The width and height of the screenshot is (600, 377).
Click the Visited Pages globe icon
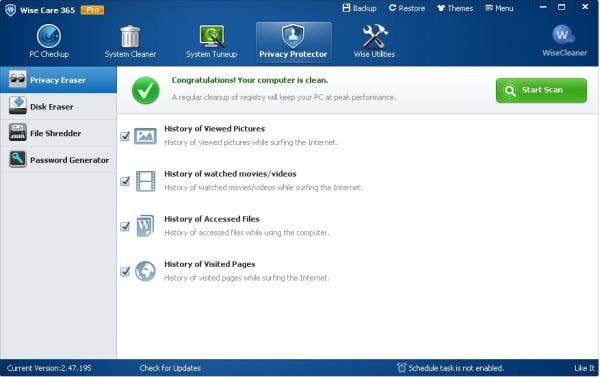click(145, 271)
